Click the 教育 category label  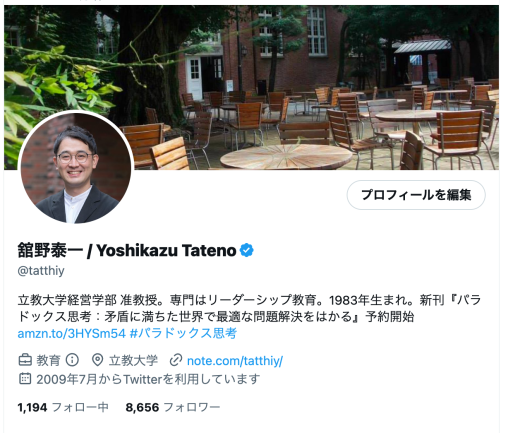[48, 360]
